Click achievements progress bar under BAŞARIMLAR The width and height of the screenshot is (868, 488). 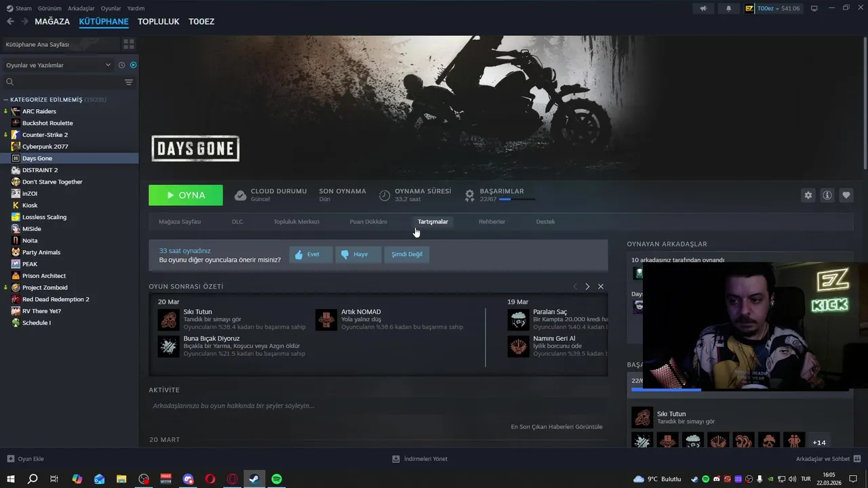[517, 199]
